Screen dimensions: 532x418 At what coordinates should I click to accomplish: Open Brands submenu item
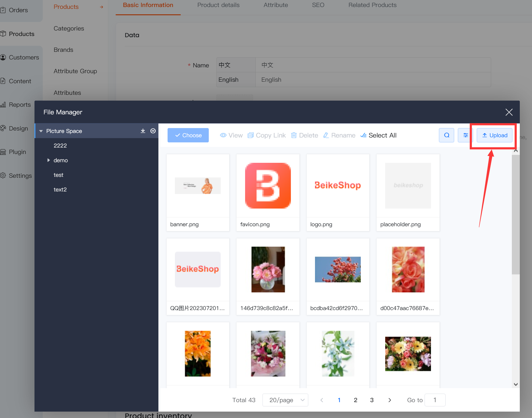point(63,50)
